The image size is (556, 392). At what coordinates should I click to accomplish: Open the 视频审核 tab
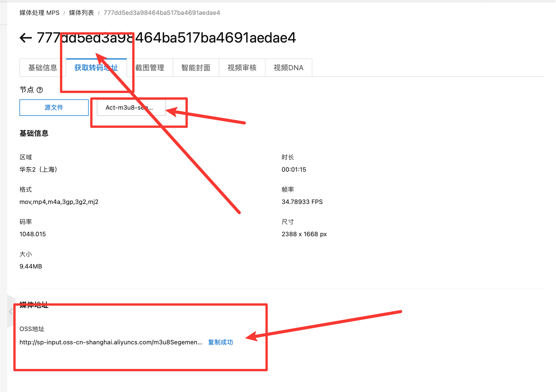click(x=242, y=68)
